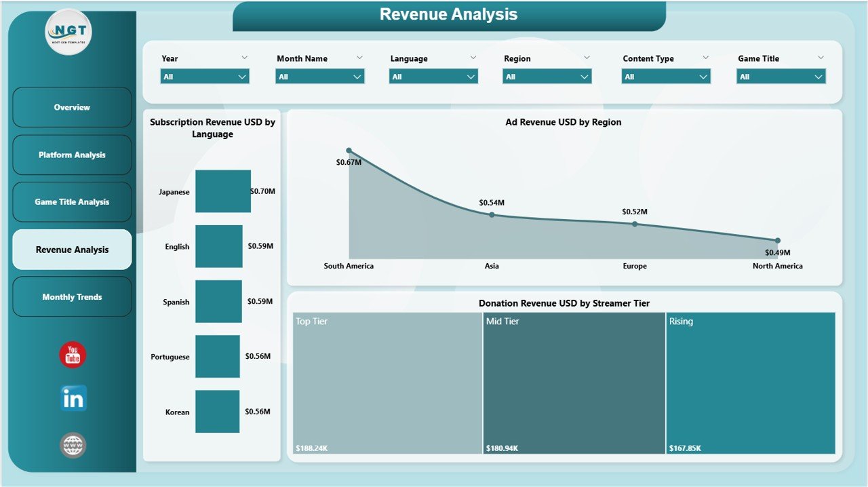
Task: Click the Year filter chevron icon
Action: pyautogui.click(x=244, y=58)
